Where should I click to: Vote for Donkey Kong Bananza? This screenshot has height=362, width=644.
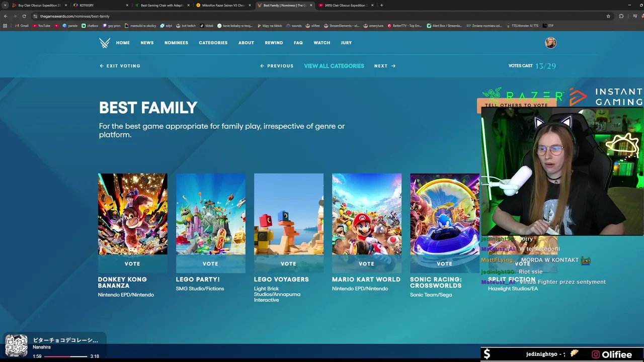click(x=132, y=263)
